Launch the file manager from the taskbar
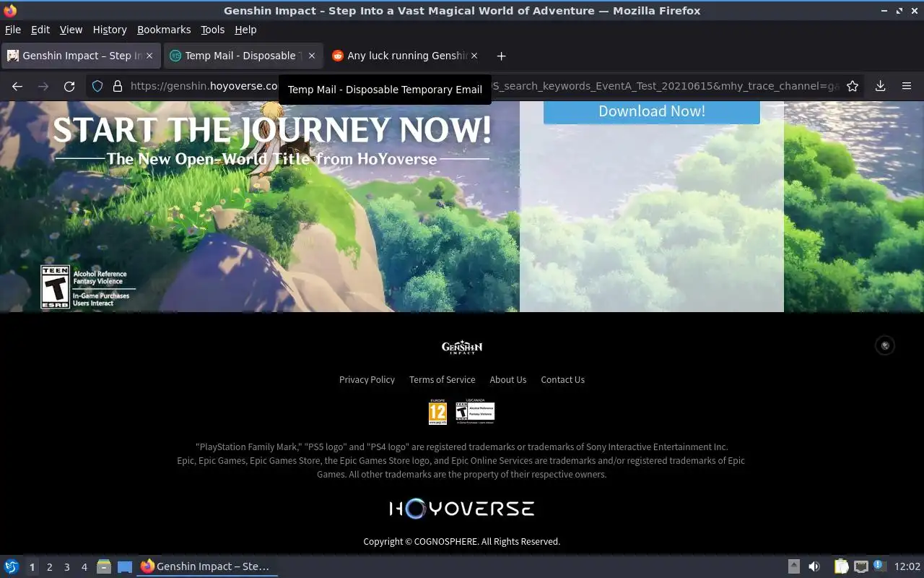Viewport: 924px width, 578px height. click(x=104, y=566)
